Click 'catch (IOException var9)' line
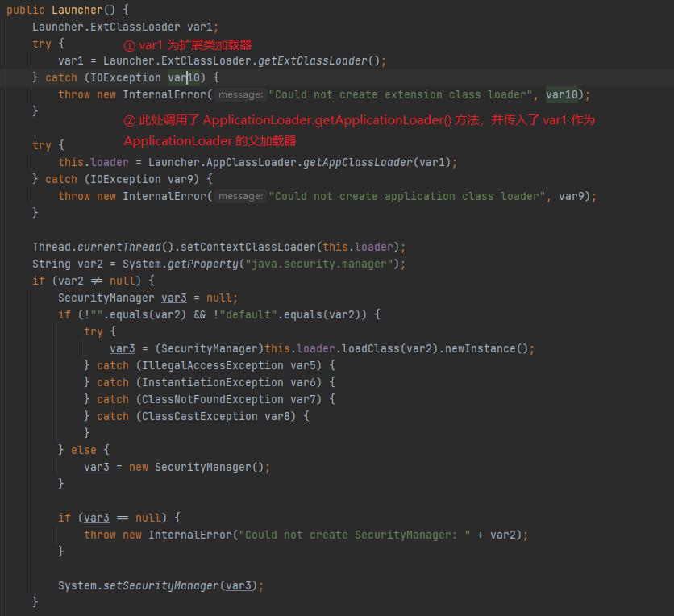Image resolution: width=674 pixels, height=616 pixels. [x=123, y=179]
